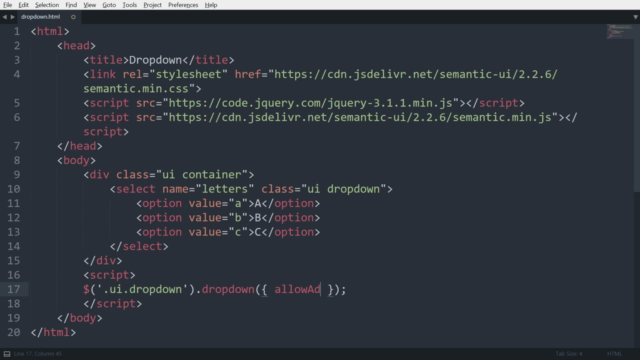Click line number 20 in the gutter

[13, 332]
